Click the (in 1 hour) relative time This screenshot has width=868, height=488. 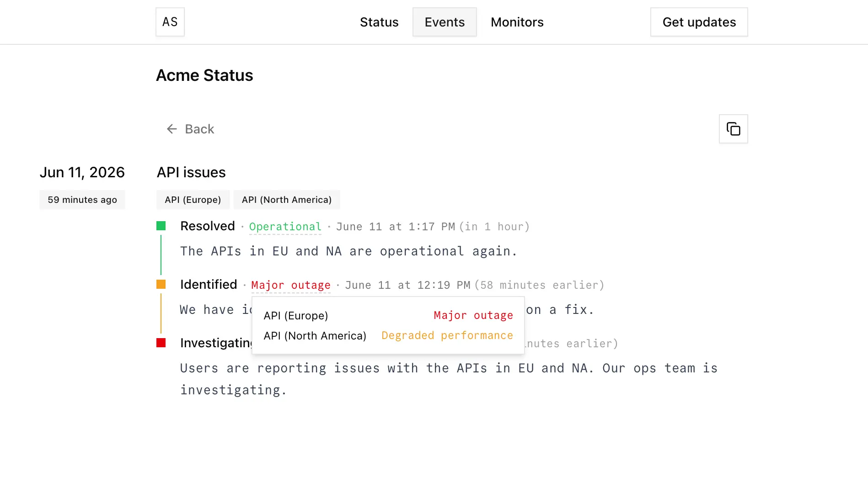[494, 227]
